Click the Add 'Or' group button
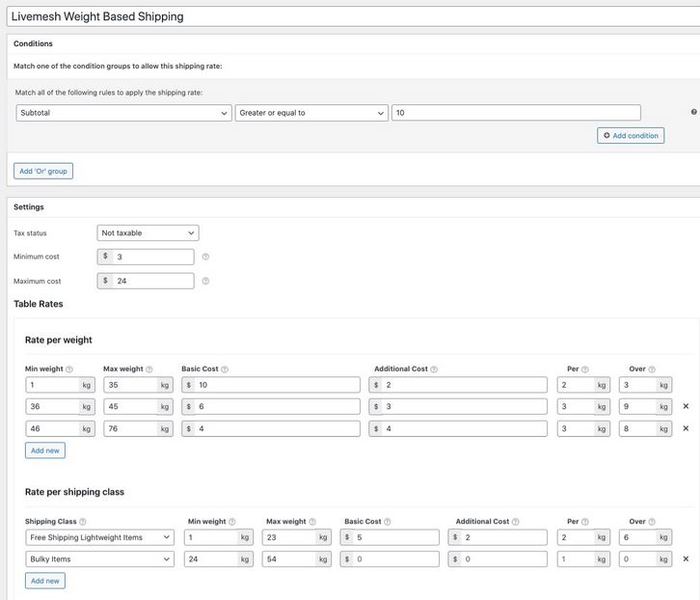The width and height of the screenshot is (700, 600). tap(43, 171)
